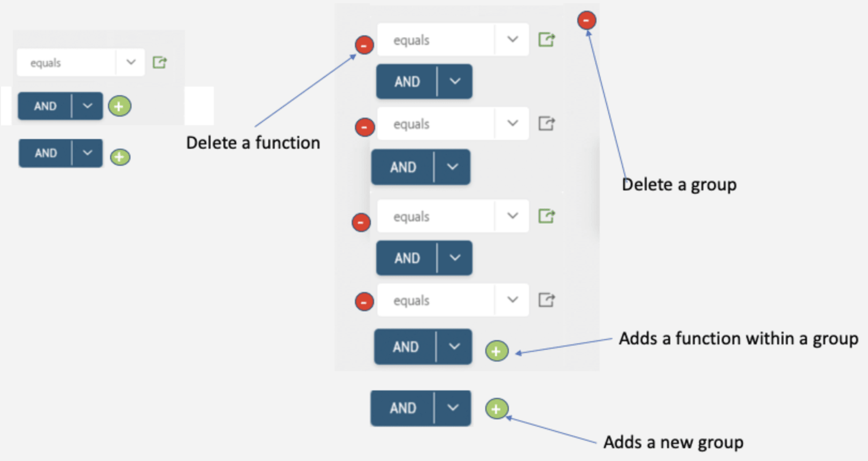Delete the second equals function in the group
The image size is (868, 461).
coord(365,127)
